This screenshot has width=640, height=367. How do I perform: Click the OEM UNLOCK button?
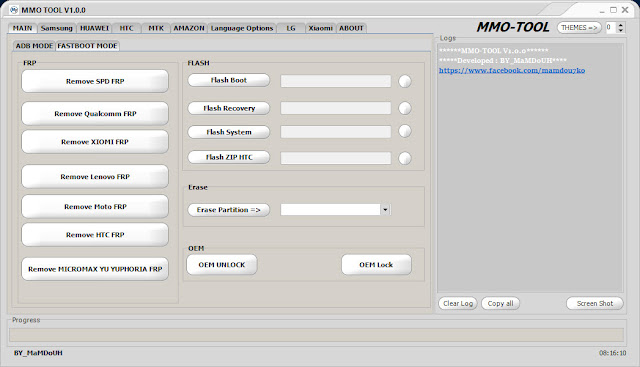click(x=222, y=265)
